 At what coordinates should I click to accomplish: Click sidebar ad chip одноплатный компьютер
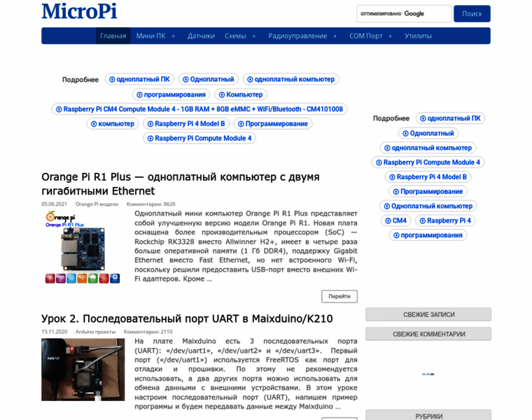click(x=428, y=148)
